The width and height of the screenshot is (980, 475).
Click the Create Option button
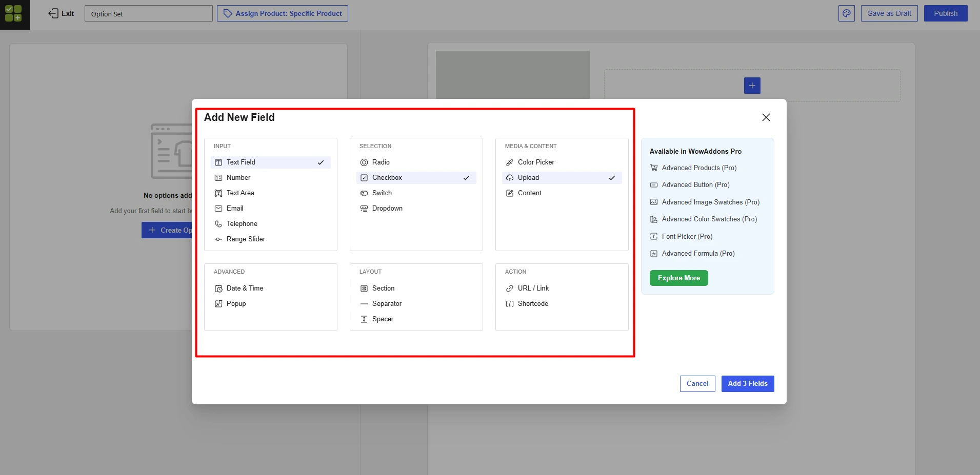pos(167,230)
